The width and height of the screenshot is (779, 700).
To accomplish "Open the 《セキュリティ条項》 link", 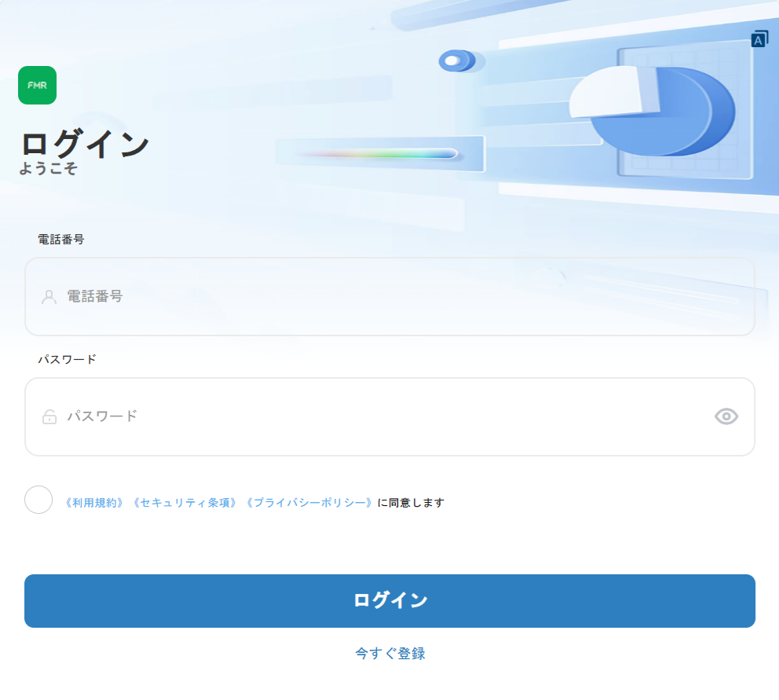I will [185, 503].
